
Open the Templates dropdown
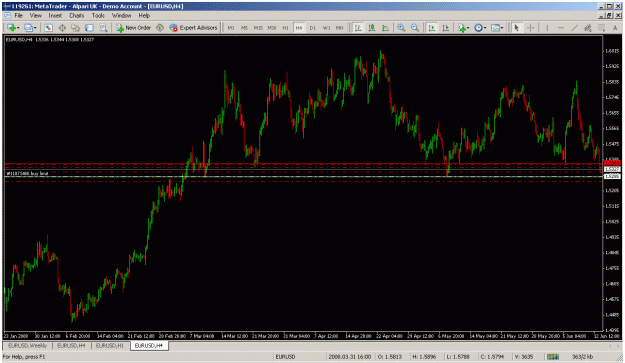point(497,27)
